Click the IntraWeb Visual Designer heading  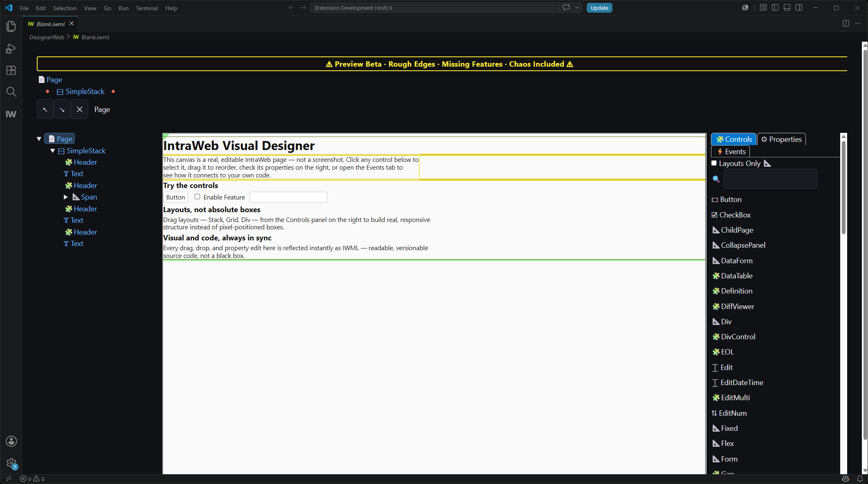click(239, 146)
